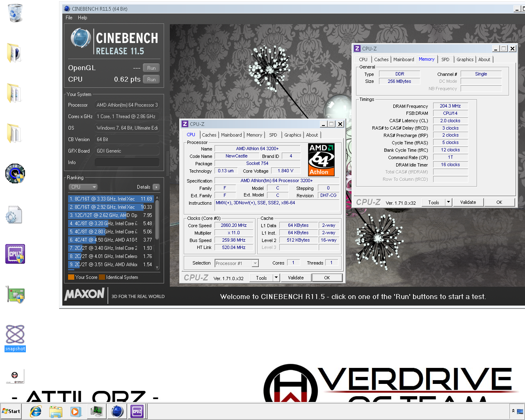This screenshot has height=420, width=525.
Task: Open the monitor utility taskbar icon
Action: 96,411
